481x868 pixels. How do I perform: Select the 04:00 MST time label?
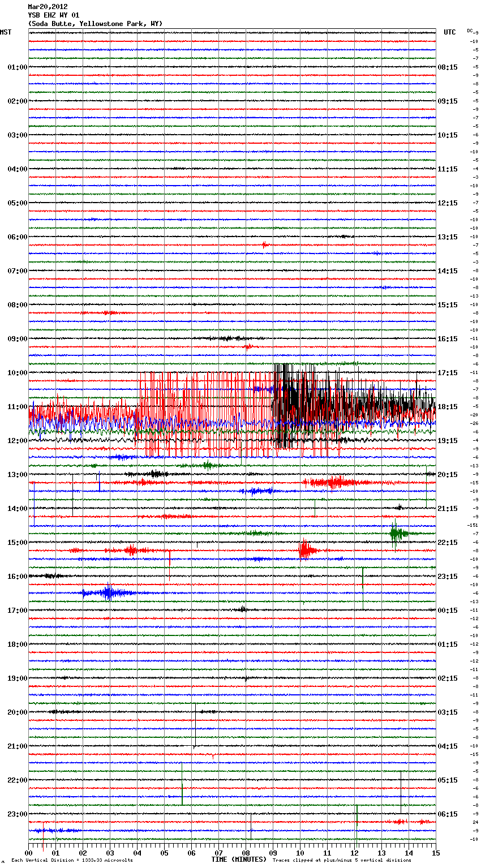[x=18, y=169]
